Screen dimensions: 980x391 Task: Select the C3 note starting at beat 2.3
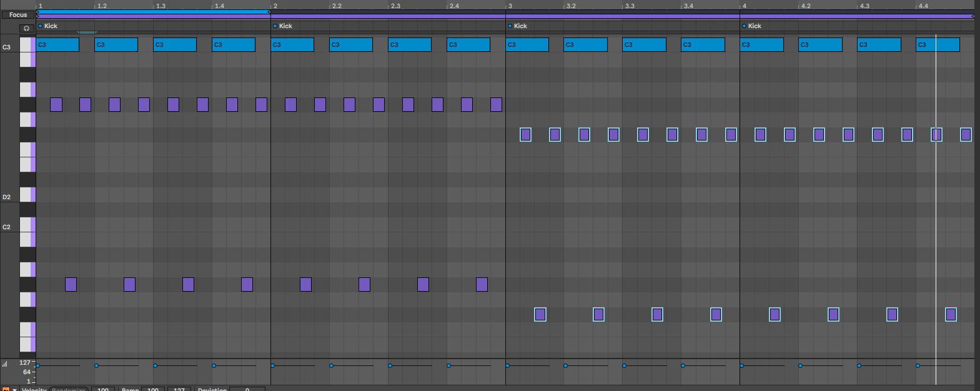point(410,44)
